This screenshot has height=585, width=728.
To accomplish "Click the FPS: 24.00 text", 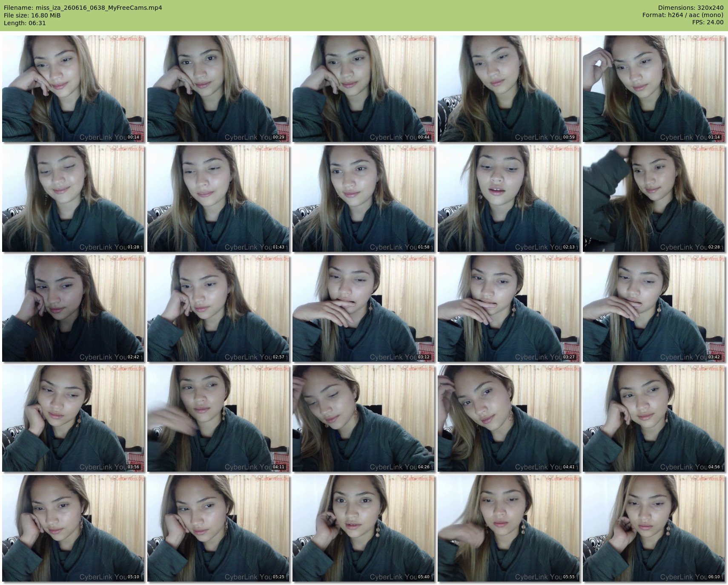I will pos(708,22).
